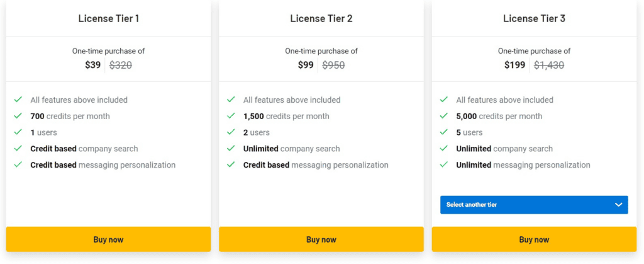Buy now License Tier 1
The image size is (644, 264).
pyautogui.click(x=108, y=239)
